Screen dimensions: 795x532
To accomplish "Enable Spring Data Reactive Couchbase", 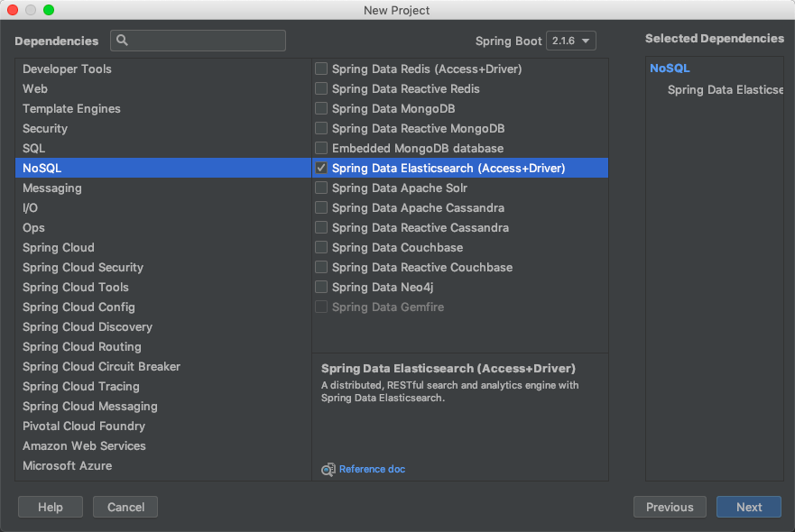I will click(321, 267).
